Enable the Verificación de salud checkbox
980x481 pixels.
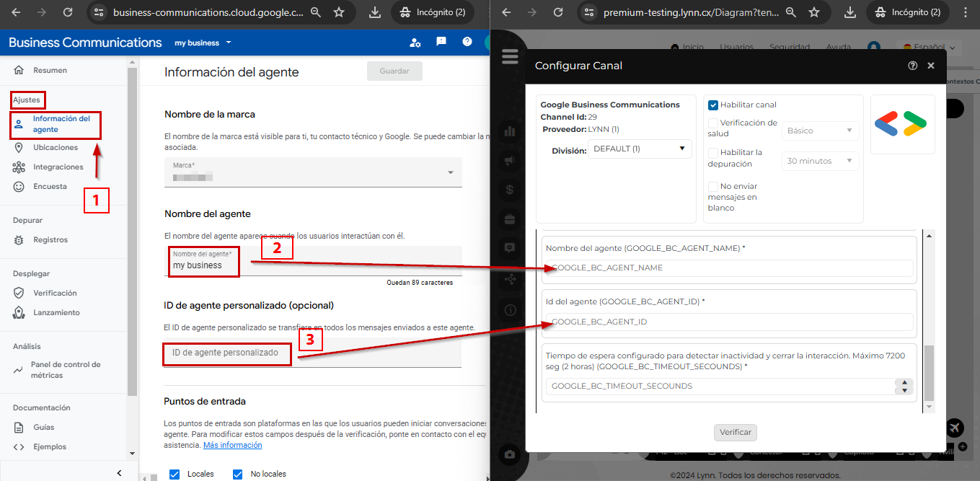click(x=713, y=123)
